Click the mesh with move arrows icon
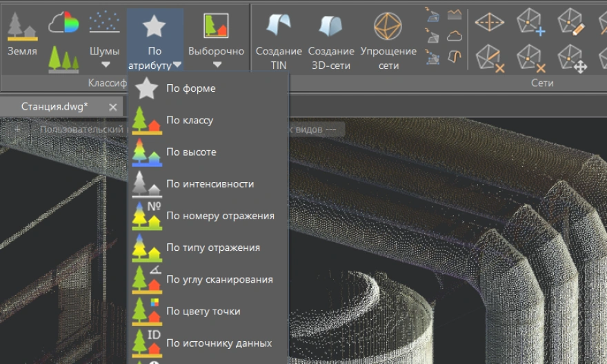Viewport: 607px width, 364px height. [570, 58]
